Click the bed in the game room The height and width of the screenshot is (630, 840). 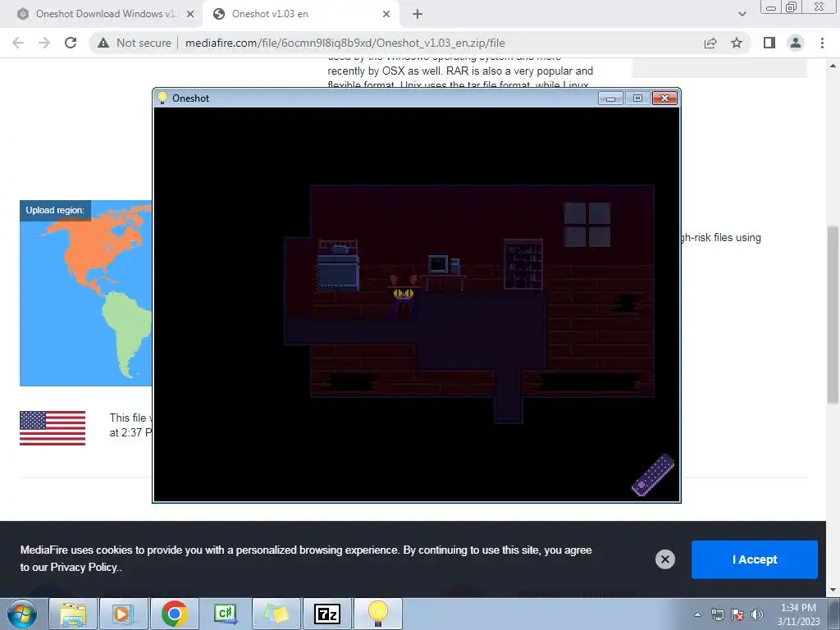pyautogui.click(x=338, y=265)
